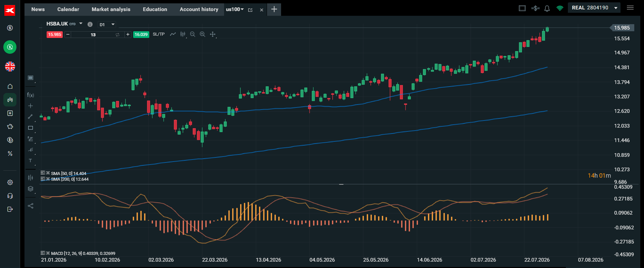Zoom out of the chart
Viewport: 644px width, 268px height.
pyautogui.click(x=193, y=34)
